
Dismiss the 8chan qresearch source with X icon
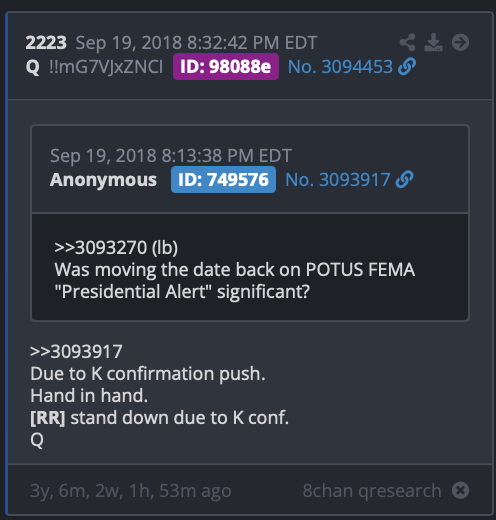coord(460,490)
